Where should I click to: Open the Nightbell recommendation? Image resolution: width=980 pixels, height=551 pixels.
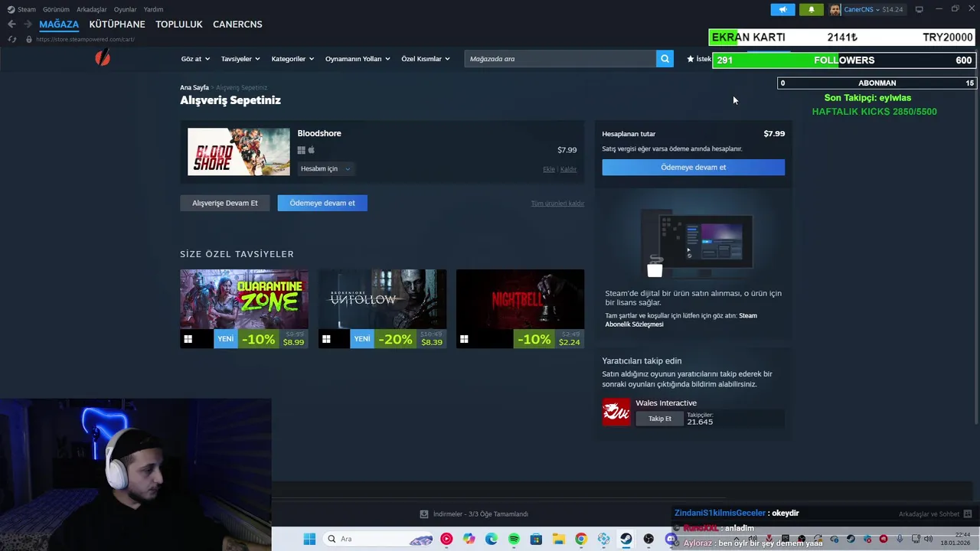tap(520, 309)
